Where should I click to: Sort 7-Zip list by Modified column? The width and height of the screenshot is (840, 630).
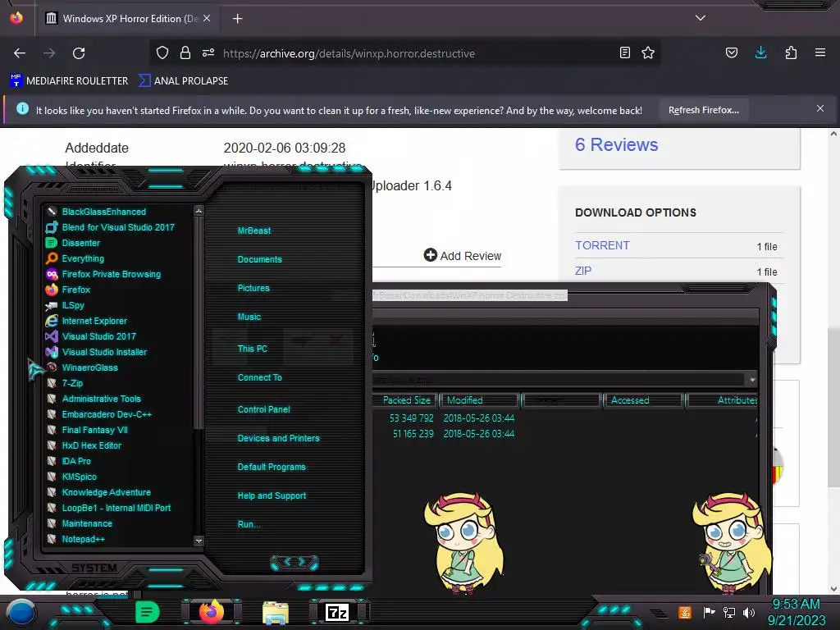pos(479,400)
